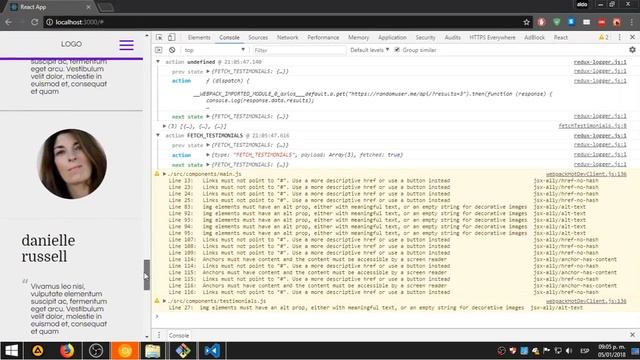Open the orange taskbar application icon
The height and width of the screenshot is (360, 640).
(125, 351)
